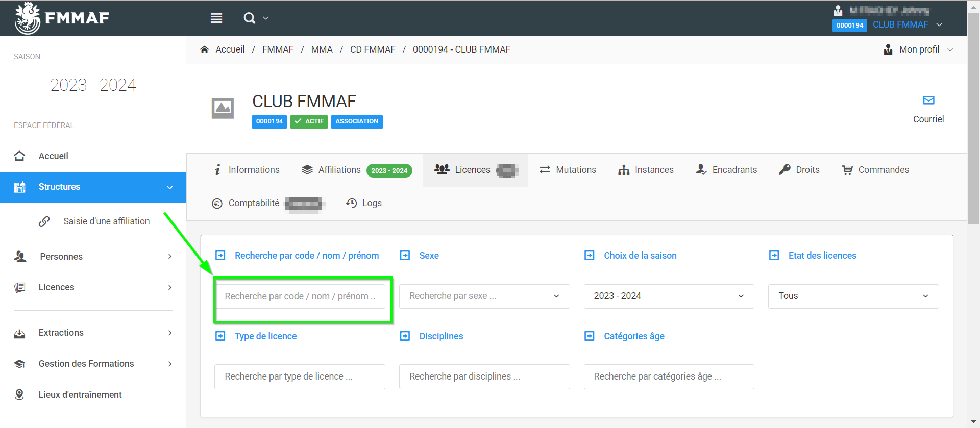Click the user account icon in header
Screen dimensions: 980x428
point(838,10)
